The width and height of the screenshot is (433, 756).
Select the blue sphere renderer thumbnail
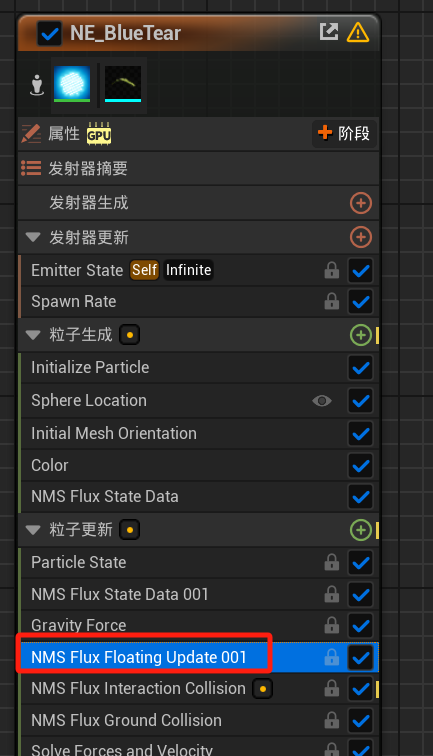[72, 84]
